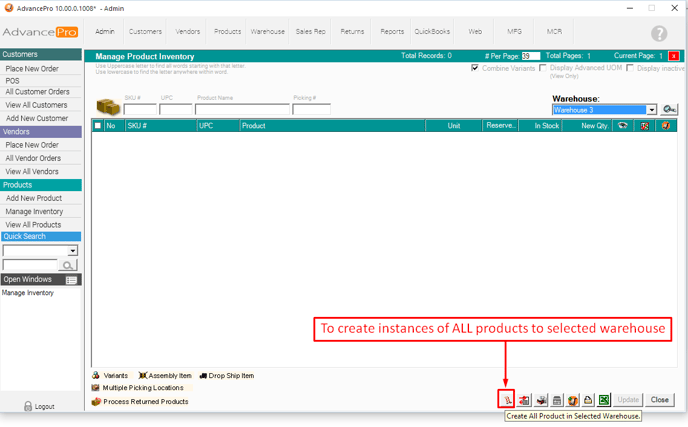688x427 pixels.
Task: Open the help question mark icon
Action: pos(659,33)
